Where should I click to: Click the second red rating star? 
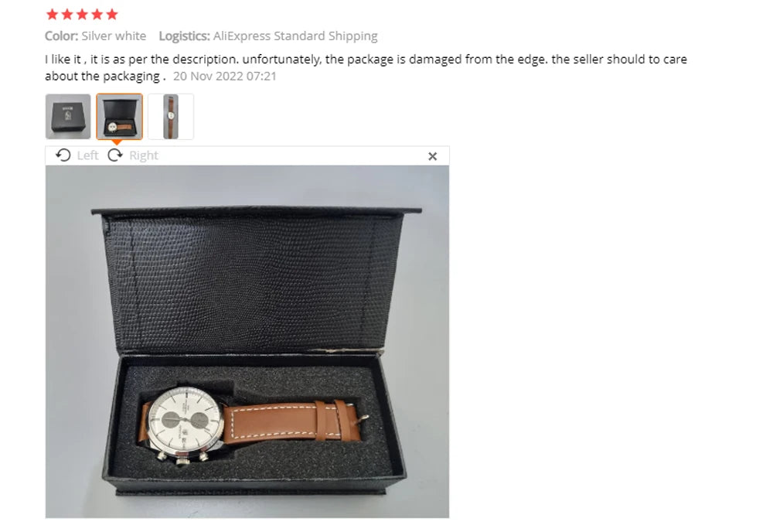[67, 14]
